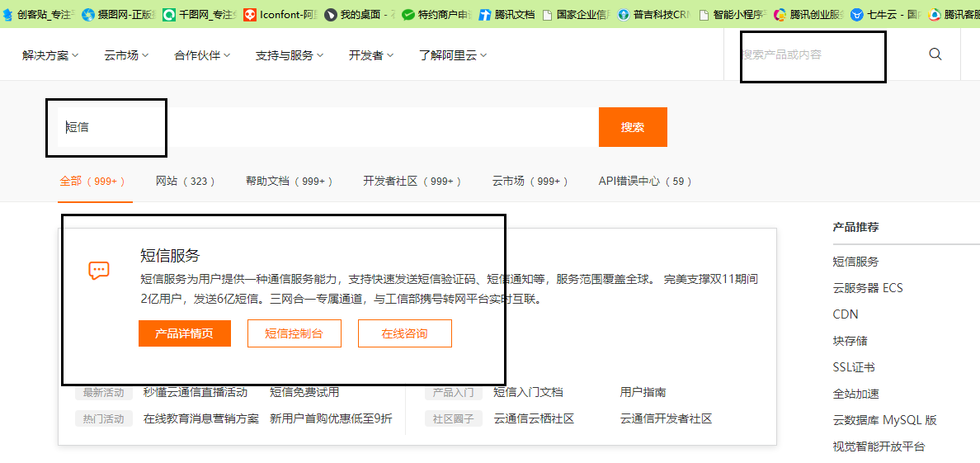Open 云通信云栖社区 link
This screenshot has height=463, width=980.
pos(534,418)
